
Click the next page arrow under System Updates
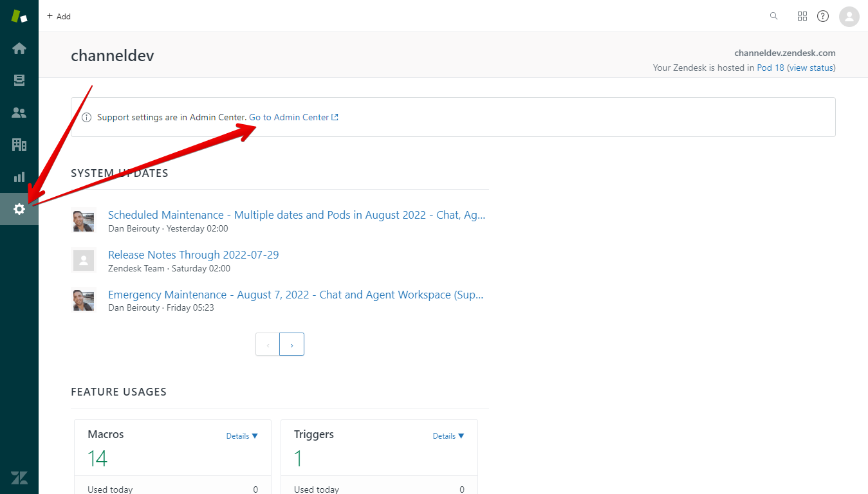pyautogui.click(x=291, y=344)
